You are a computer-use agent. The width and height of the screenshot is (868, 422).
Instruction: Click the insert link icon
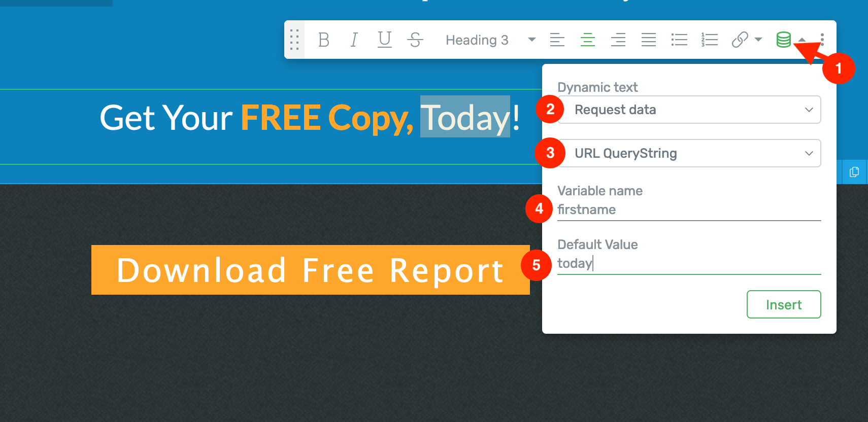tap(740, 40)
